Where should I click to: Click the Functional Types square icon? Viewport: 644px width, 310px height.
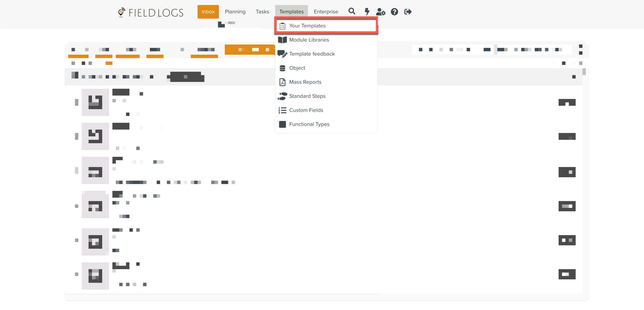click(x=282, y=124)
